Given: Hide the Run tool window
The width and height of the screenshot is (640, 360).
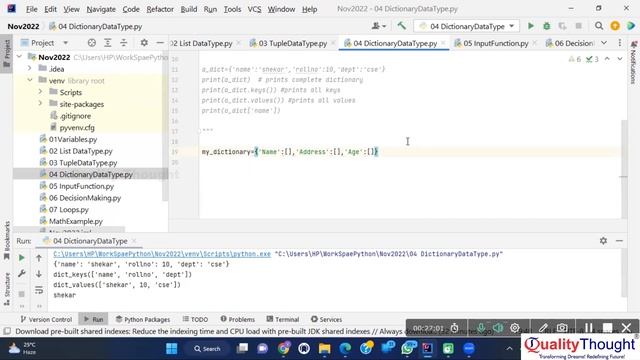Looking at the screenshot, I should click(619, 241).
